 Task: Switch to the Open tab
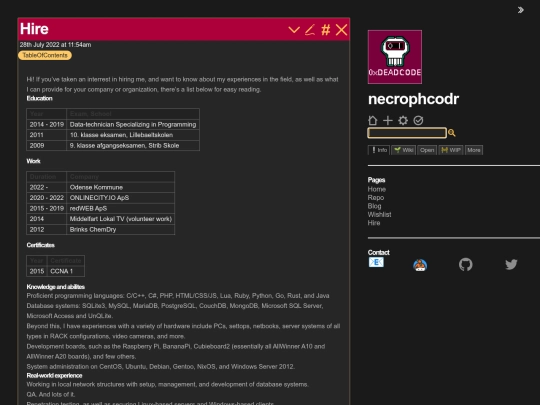427,150
